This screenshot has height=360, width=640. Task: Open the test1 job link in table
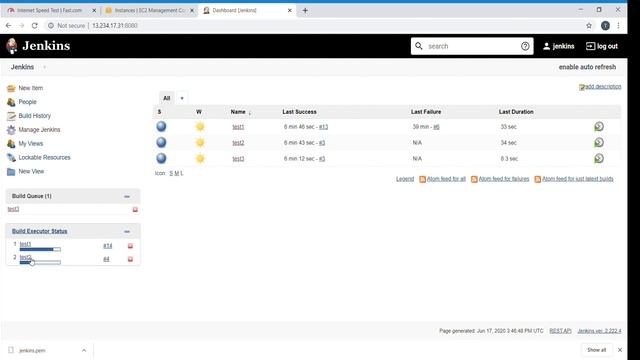tap(238, 127)
